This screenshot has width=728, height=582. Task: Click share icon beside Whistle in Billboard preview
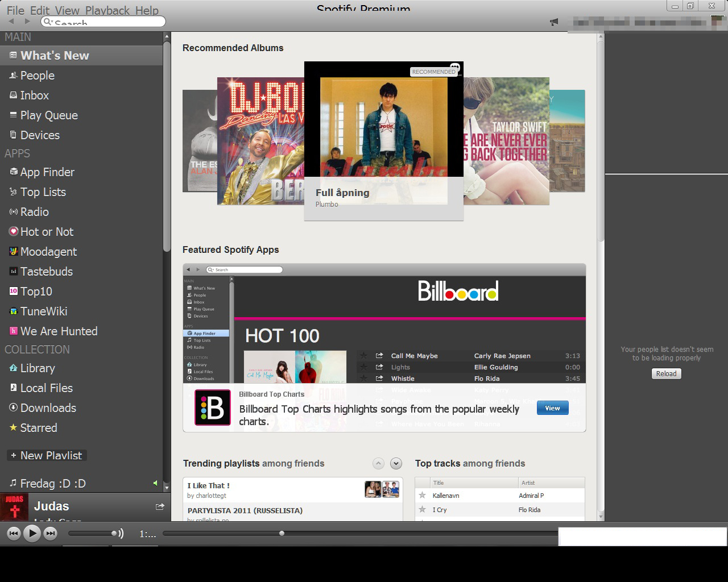pos(379,379)
